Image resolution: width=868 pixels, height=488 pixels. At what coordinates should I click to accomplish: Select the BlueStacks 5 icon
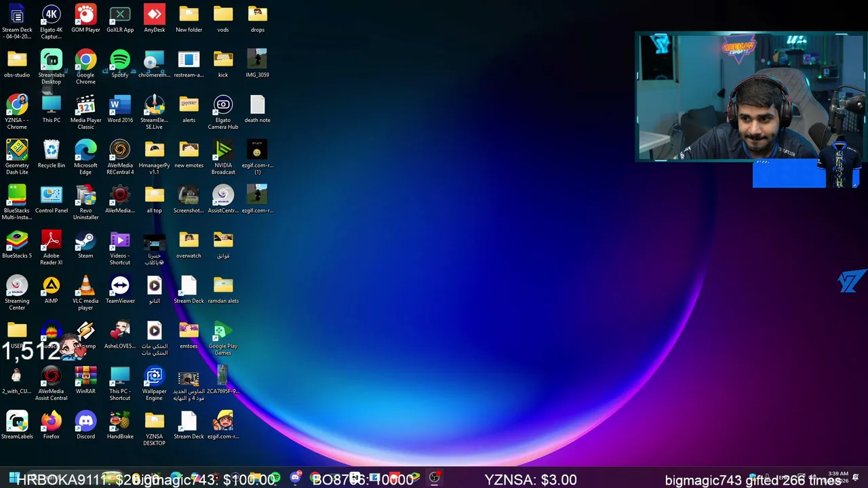[x=17, y=245]
